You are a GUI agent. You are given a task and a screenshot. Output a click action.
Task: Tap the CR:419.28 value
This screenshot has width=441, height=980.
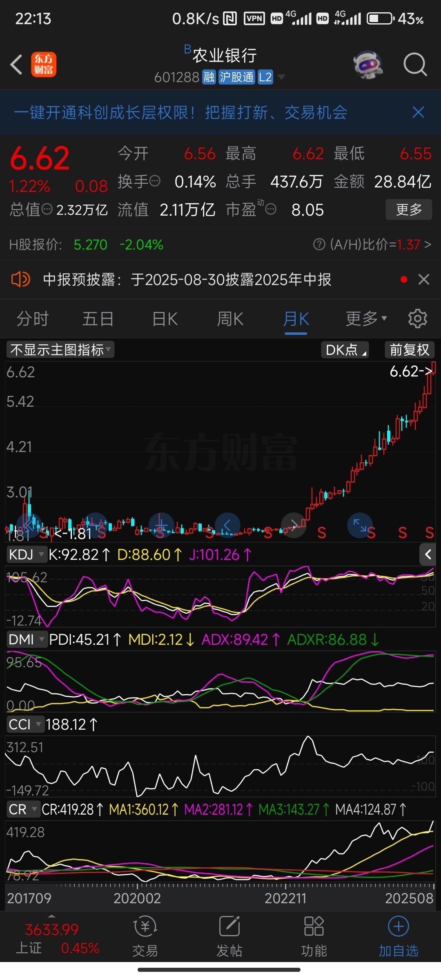(x=73, y=809)
